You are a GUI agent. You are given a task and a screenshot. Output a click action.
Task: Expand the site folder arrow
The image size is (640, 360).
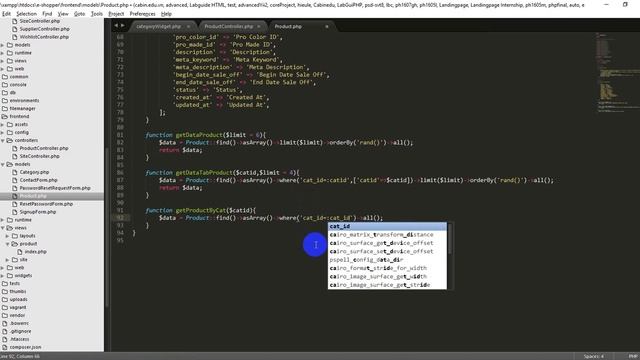tap(7, 260)
